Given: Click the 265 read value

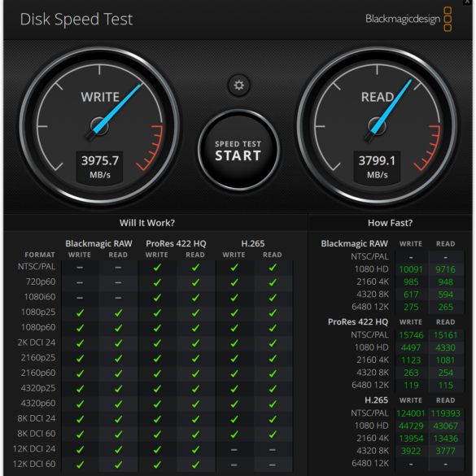Looking at the screenshot, I should (445, 307).
